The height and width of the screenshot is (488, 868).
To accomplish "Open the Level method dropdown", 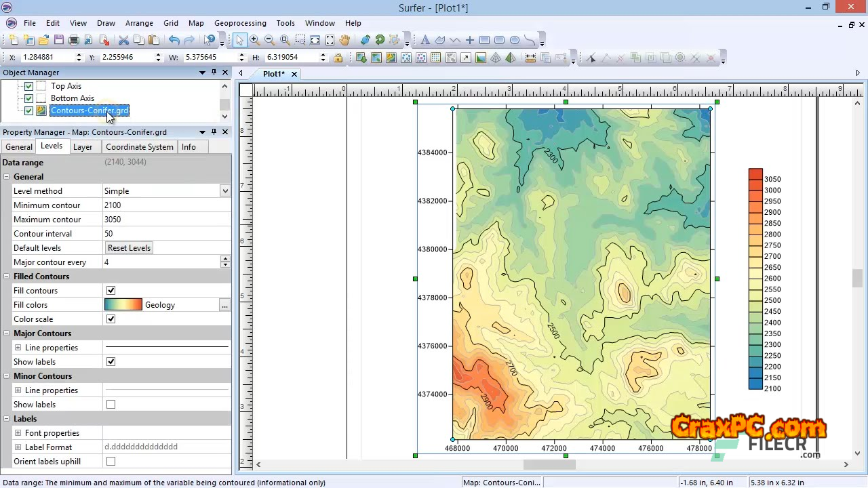I will [x=224, y=191].
